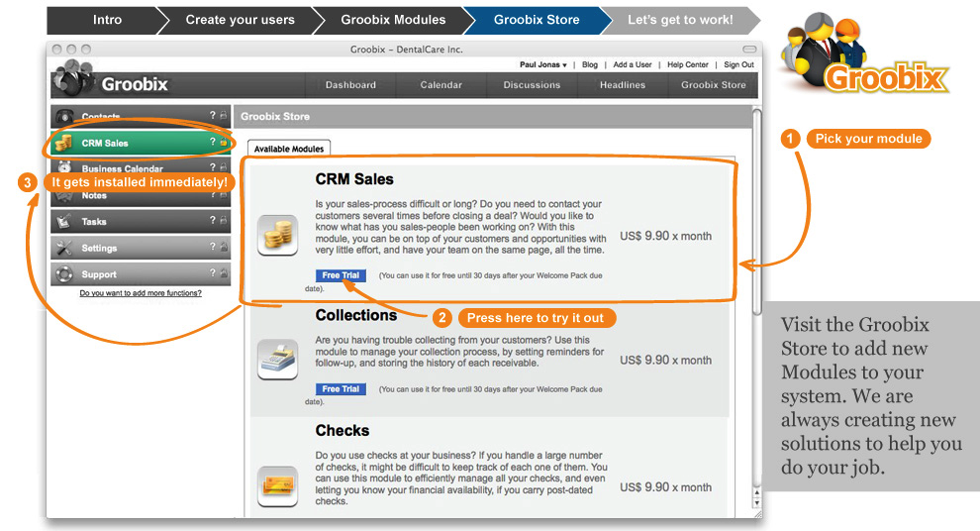This screenshot has height=531, width=980.
Task: Go to the Groobix Modules step
Action: coord(393,20)
